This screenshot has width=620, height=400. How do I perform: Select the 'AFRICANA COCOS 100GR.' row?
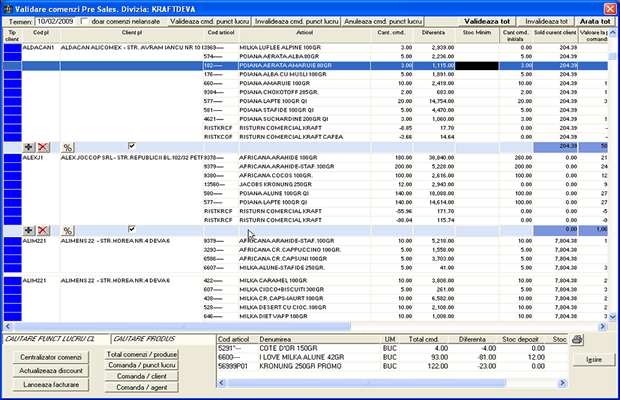point(305,175)
